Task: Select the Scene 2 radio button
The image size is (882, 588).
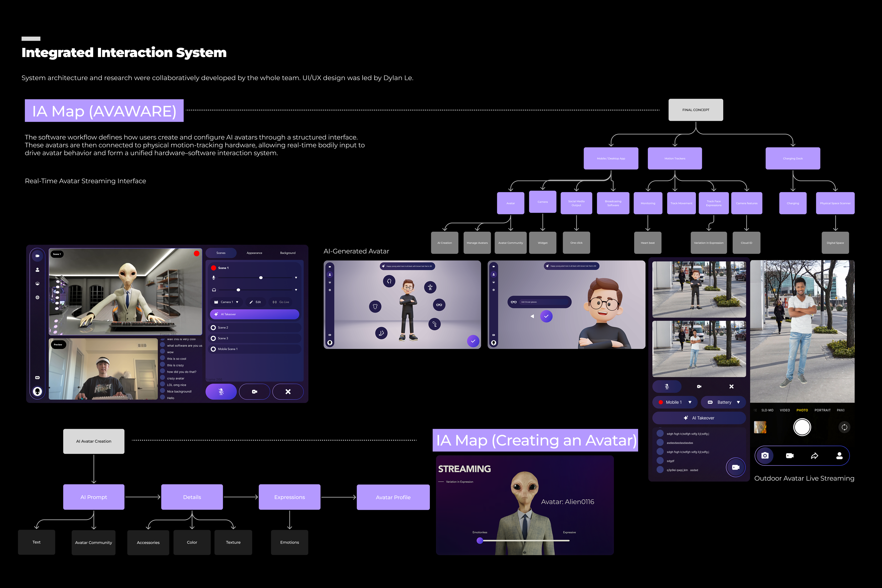Action: [213, 328]
